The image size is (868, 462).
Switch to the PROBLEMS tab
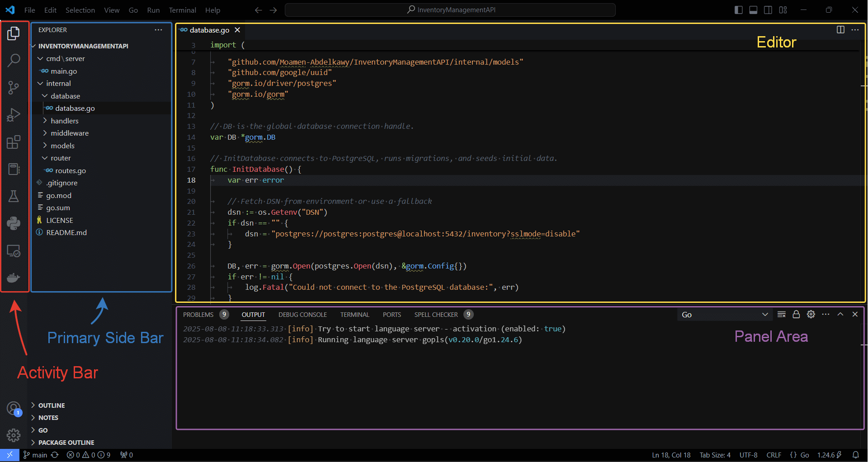[198, 315]
